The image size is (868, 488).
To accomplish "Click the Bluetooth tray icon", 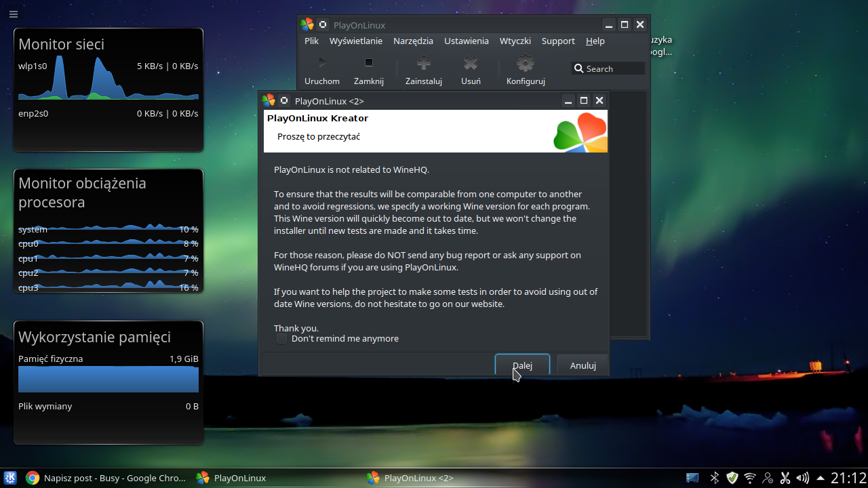I will tap(714, 478).
